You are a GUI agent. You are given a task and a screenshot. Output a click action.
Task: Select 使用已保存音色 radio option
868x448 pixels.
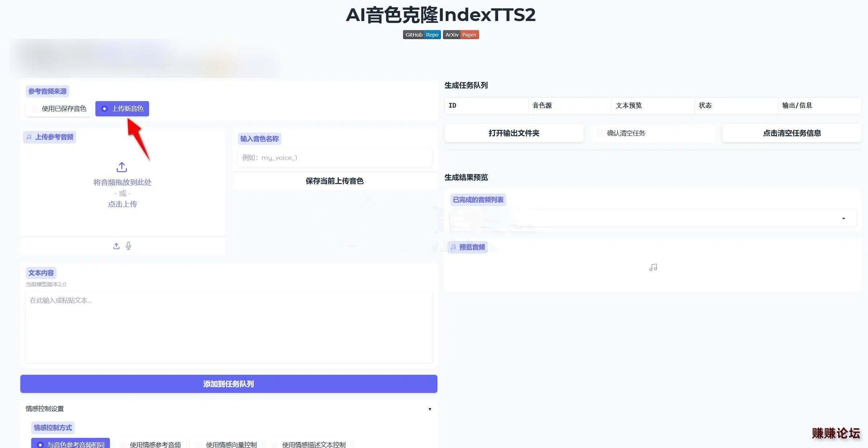click(59, 109)
